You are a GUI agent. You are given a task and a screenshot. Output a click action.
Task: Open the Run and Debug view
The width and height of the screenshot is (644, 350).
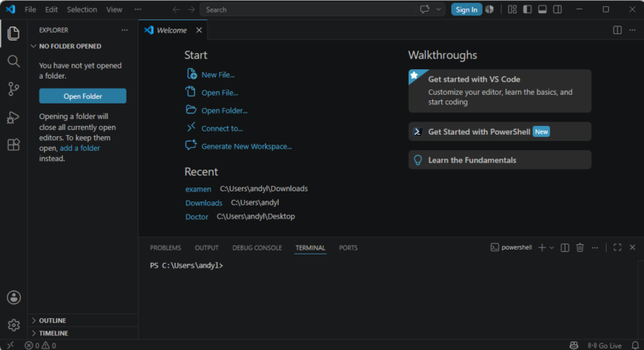coord(13,117)
